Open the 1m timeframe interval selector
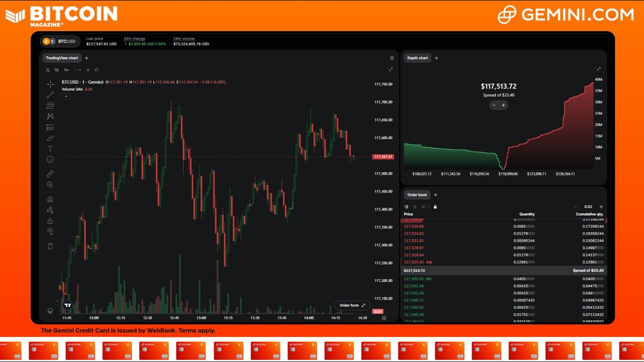Viewport: 644px width, 362px height. coord(66,70)
